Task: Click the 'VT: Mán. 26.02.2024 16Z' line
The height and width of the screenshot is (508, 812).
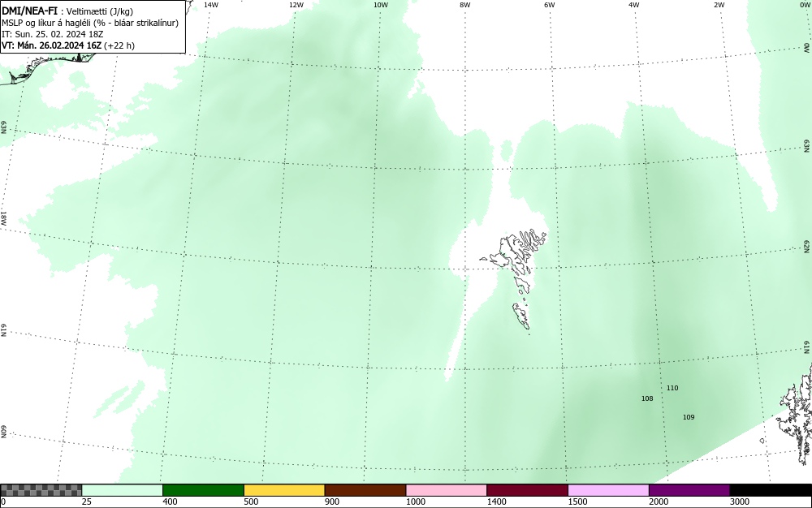Action: pos(68,45)
